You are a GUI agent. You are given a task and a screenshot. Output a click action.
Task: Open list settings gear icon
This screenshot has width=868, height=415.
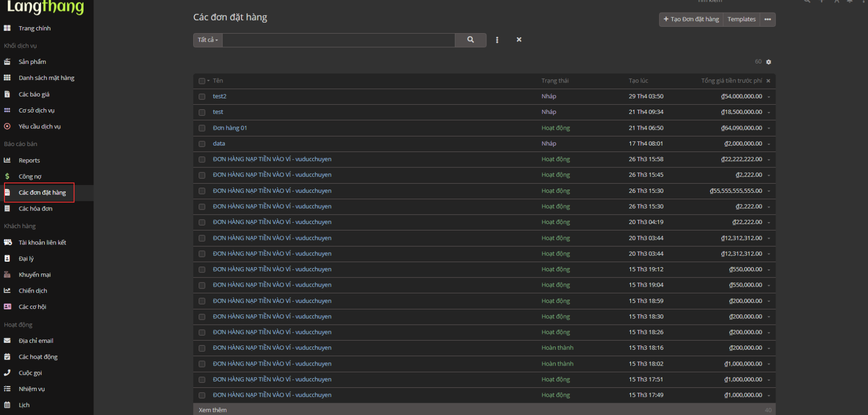coord(768,62)
